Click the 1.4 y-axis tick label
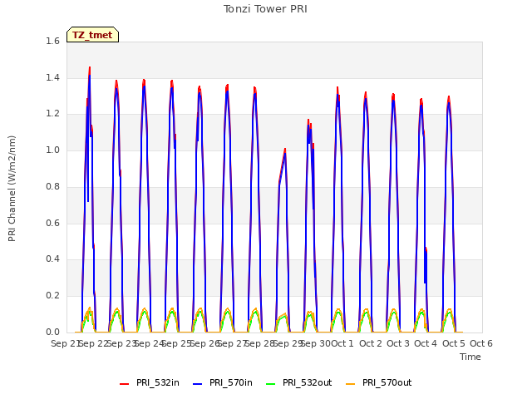The image size is (532, 399). [52, 77]
